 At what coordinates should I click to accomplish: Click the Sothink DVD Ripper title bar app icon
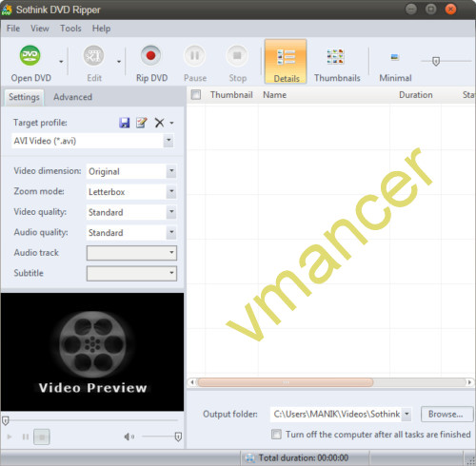click(7, 10)
